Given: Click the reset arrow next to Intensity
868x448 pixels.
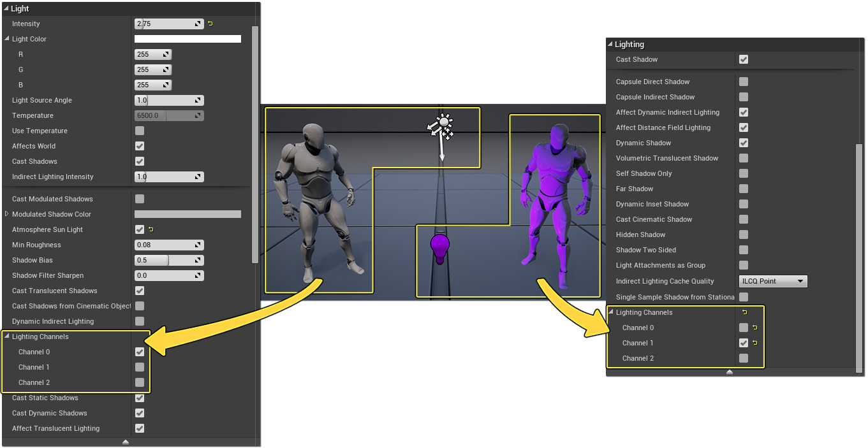Looking at the screenshot, I should [210, 24].
